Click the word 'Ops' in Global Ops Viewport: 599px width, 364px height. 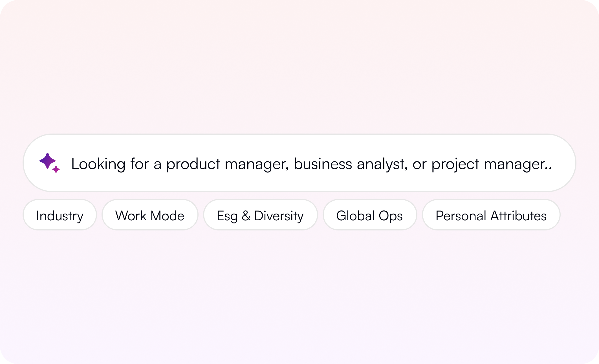tap(390, 216)
